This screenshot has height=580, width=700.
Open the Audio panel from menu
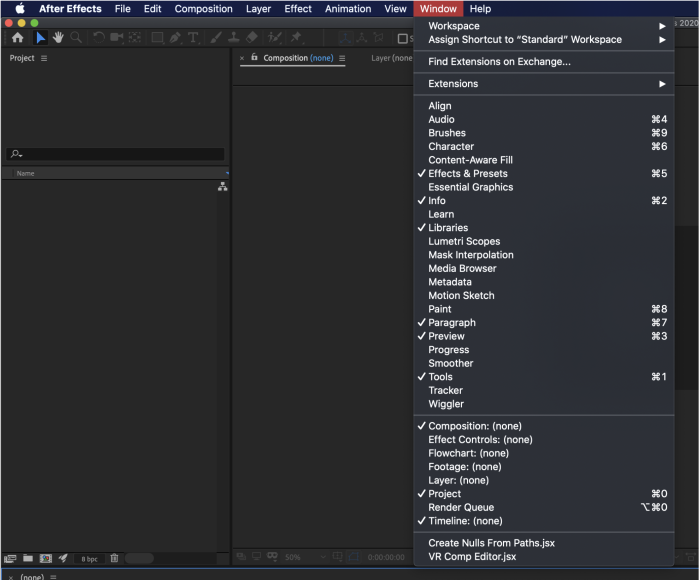tap(544, 119)
